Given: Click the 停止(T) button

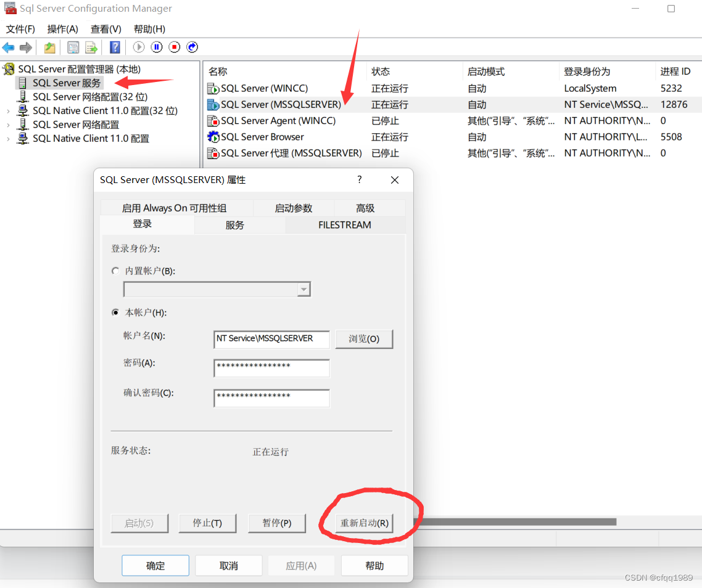Looking at the screenshot, I should (207, 523).
